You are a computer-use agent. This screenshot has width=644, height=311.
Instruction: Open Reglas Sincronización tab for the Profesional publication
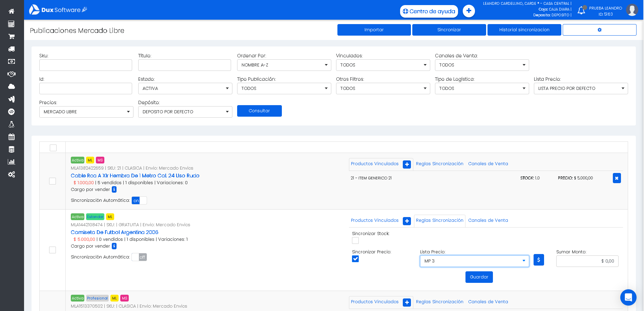click(440, 302)
